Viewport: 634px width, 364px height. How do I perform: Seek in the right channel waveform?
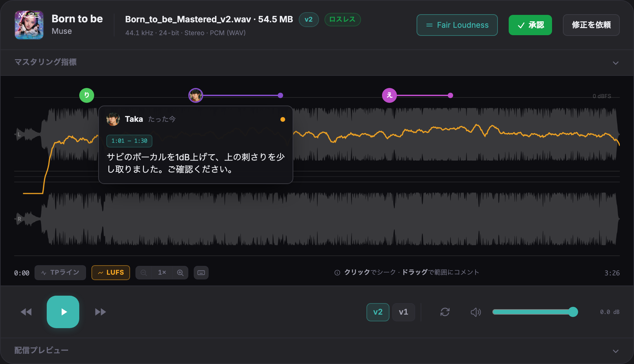tap(317, 219)
